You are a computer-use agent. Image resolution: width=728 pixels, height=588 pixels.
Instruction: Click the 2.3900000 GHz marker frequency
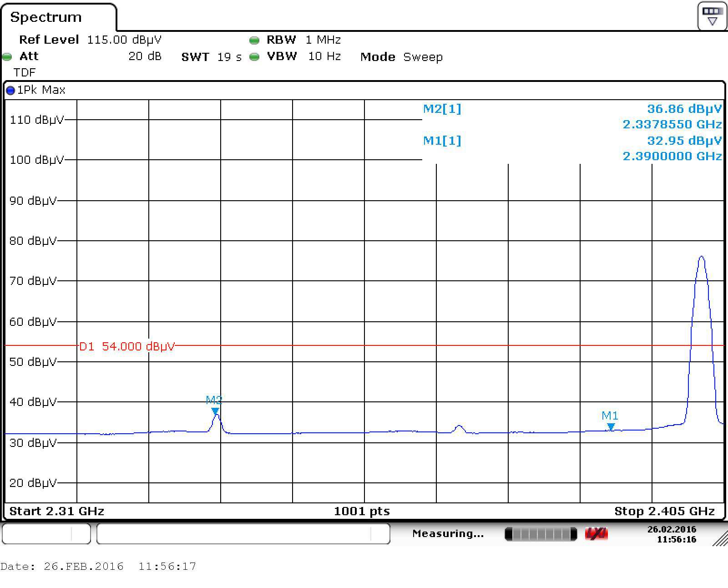[672, 156]
